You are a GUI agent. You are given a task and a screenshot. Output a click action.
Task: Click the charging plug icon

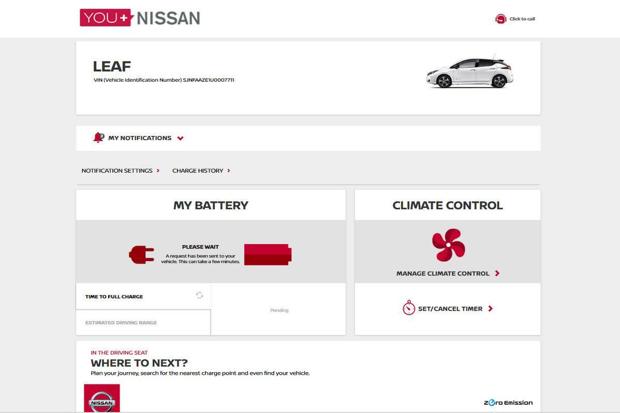point(142,254)
